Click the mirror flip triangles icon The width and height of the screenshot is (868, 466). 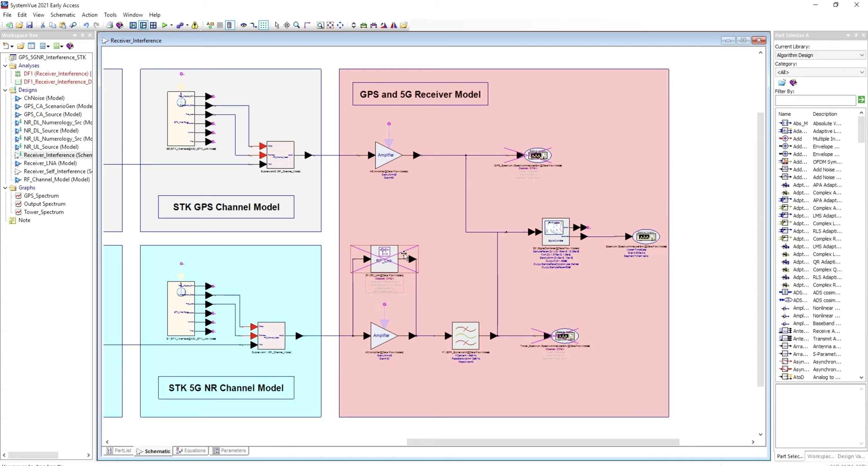point(393,25)
